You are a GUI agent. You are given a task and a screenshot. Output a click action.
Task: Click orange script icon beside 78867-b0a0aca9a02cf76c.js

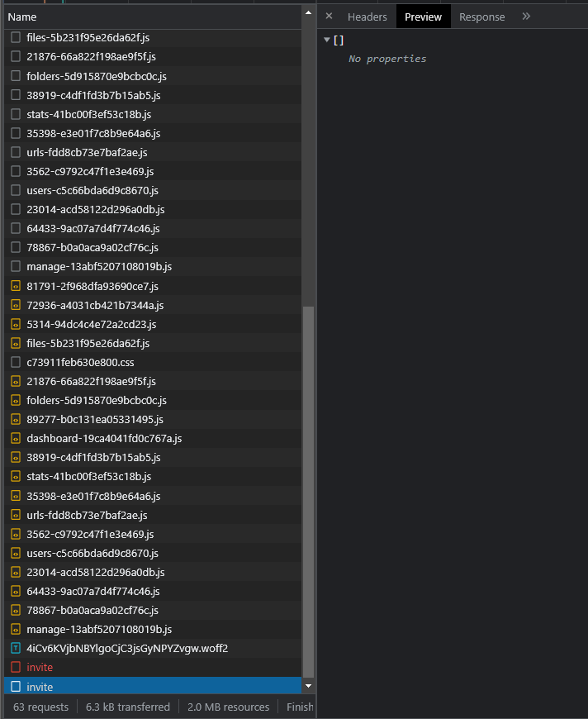pyautogui.click(x=16, y=610)
